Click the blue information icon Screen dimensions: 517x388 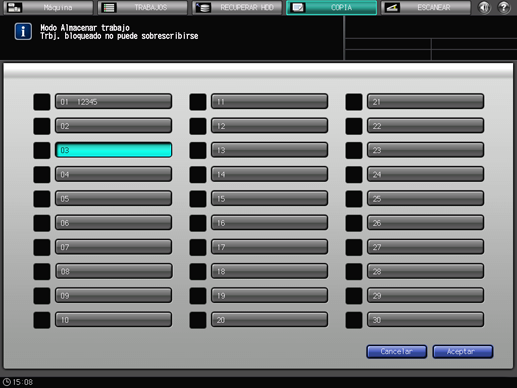tap(23, 32)
